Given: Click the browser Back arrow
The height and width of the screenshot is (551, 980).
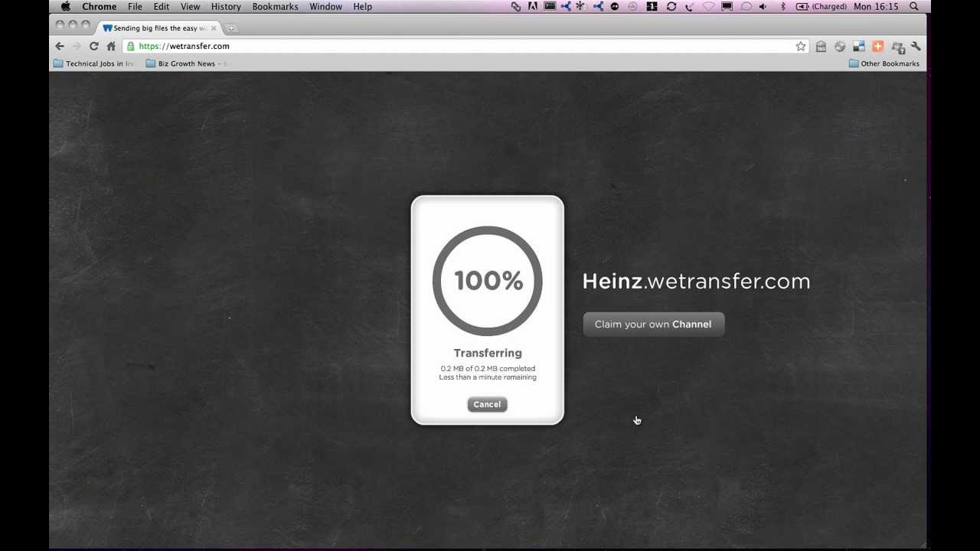Looking at the screenshot, I should (x=60, y=46).
